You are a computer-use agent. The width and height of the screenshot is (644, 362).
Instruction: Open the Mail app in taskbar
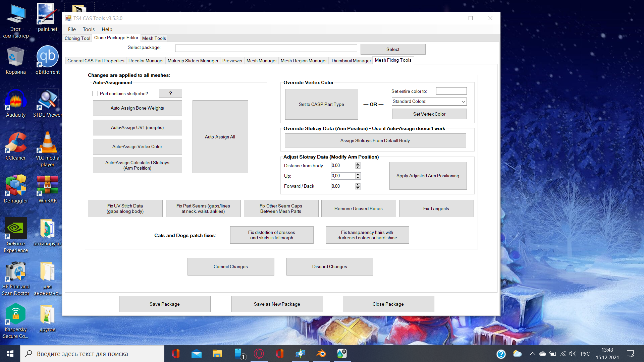196,354
